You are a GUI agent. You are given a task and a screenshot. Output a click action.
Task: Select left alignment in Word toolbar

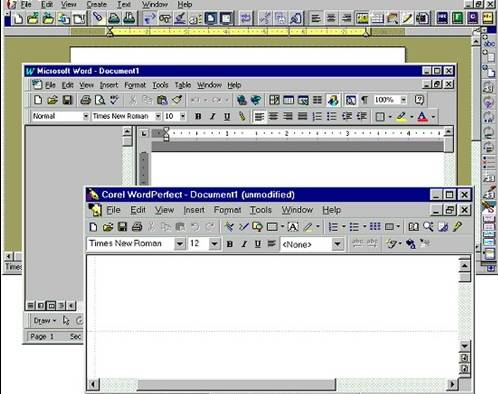click(x=259, y=116)
